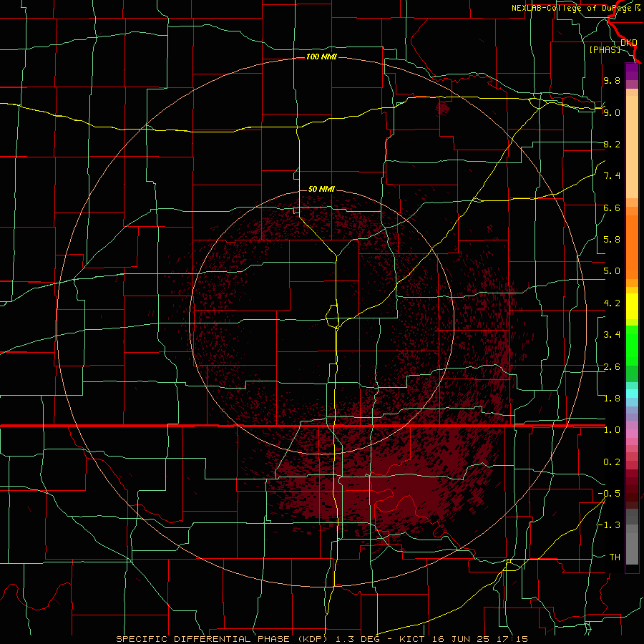Click the 8.2 value on the color scale
The width and height of the screenshot is (644, 644).
[x=612, y=144]
